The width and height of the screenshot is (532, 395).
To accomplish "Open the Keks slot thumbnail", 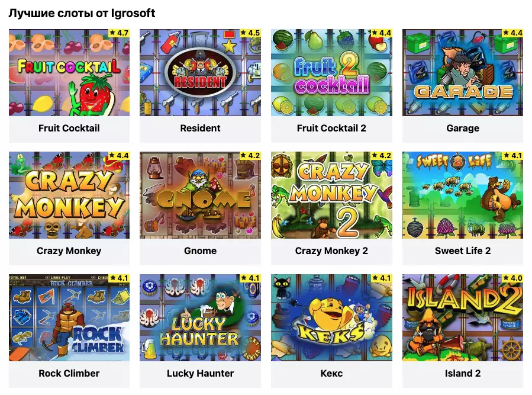I will pos(331,317).
